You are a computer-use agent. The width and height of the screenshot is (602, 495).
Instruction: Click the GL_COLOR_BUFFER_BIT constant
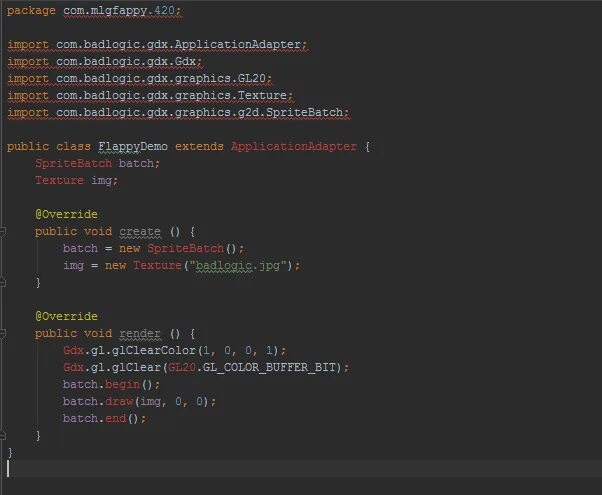(269, 367)
